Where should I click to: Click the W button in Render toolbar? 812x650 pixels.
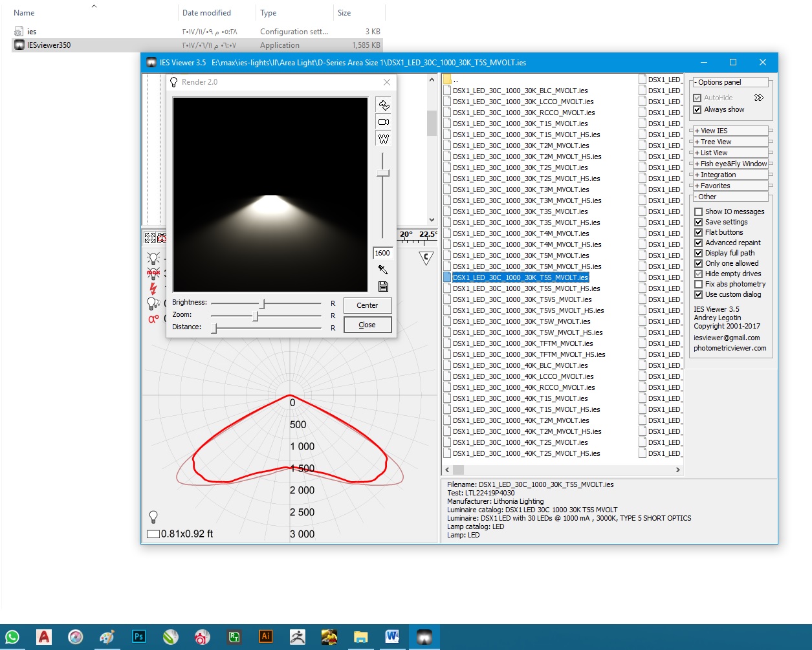click(x=384, y=139)
